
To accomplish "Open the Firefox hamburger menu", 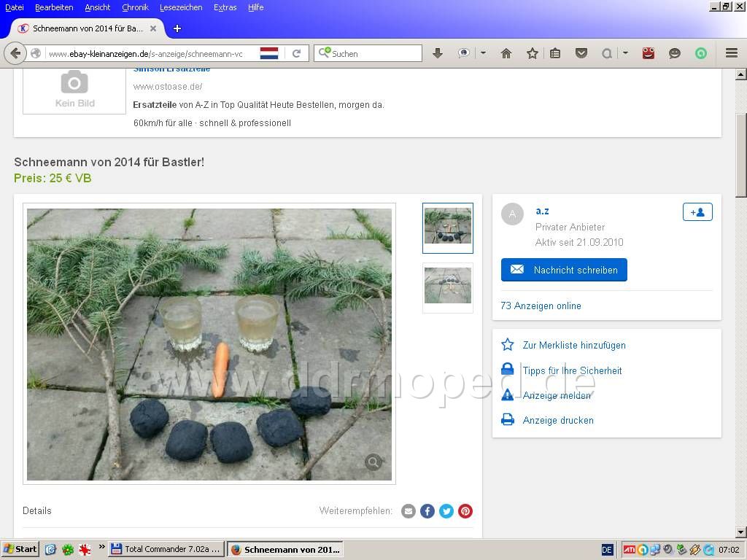I will click(731, 53).
